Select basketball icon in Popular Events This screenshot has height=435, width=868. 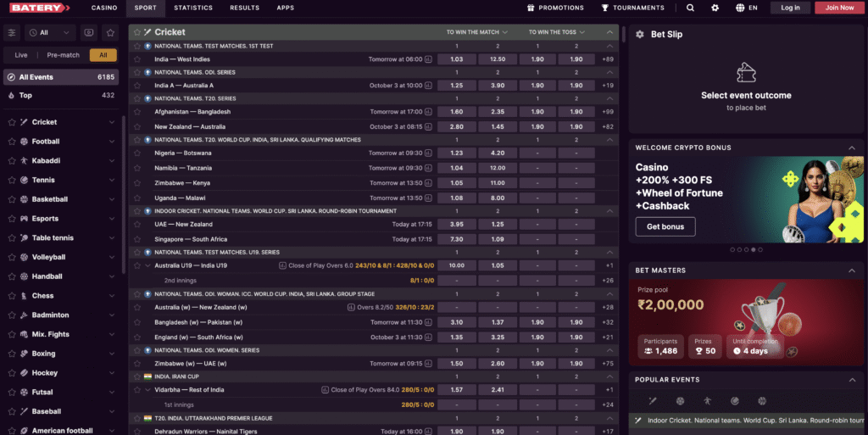point(761,401)
